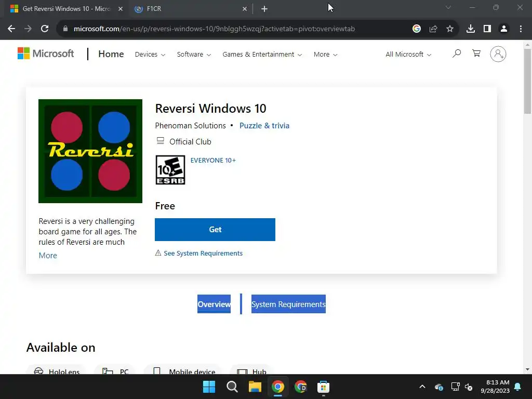Image resolution: width=532 pixels, height=399 pixels.
Task: Open the second Chrome profile taskbar icon
Action: coord(301,387)
